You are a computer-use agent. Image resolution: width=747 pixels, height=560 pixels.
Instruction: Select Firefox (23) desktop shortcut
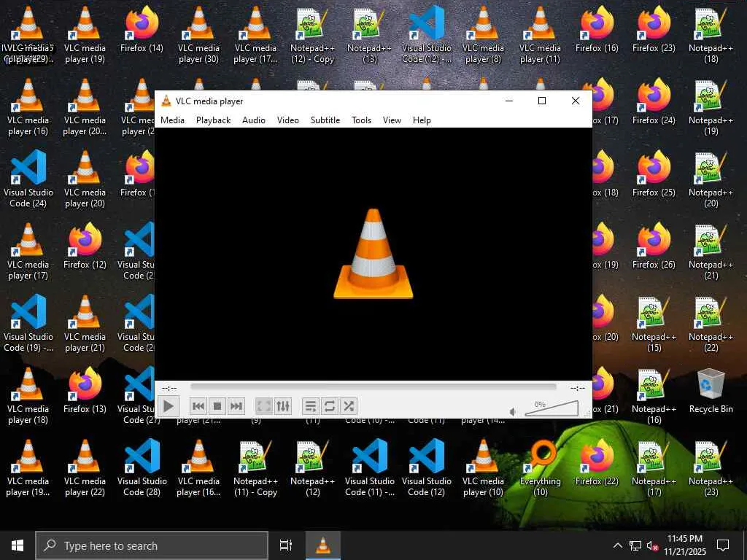tap(654, 29)
